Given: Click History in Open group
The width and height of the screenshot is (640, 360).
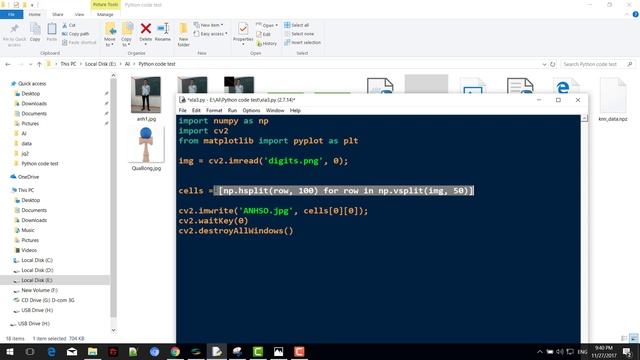Looking at the screenshot, I should [267, 43].
